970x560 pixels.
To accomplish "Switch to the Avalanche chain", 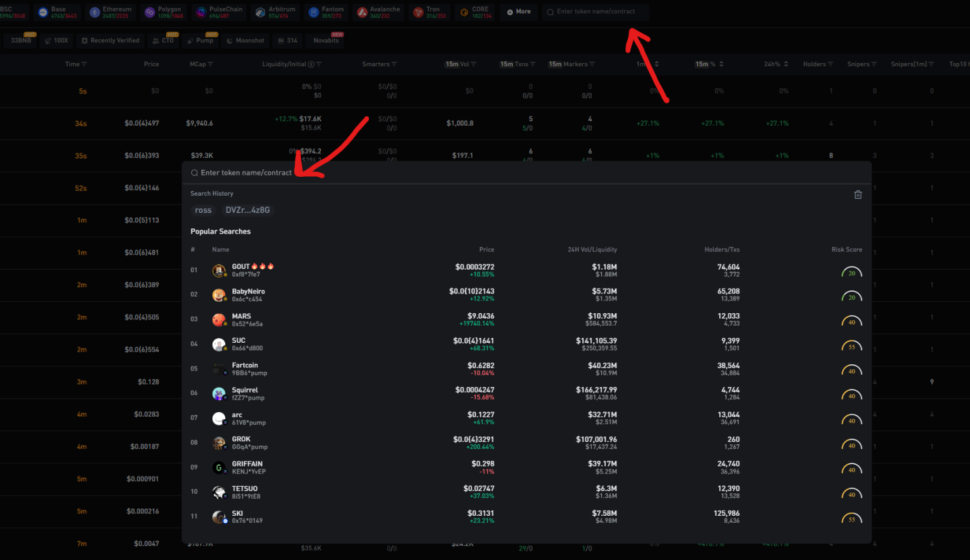I will tap(378, 12).
